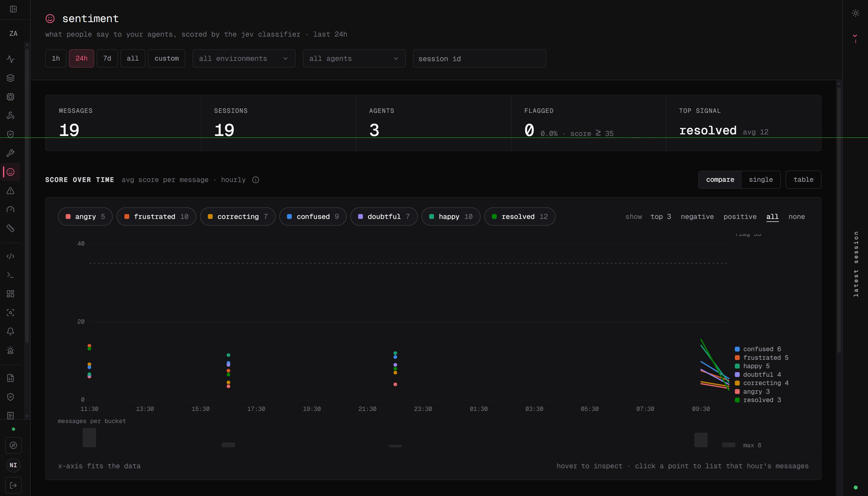The image size is (868, 496).
Task: Click the ZA workspace initials
Action: [x=13, y=33]
